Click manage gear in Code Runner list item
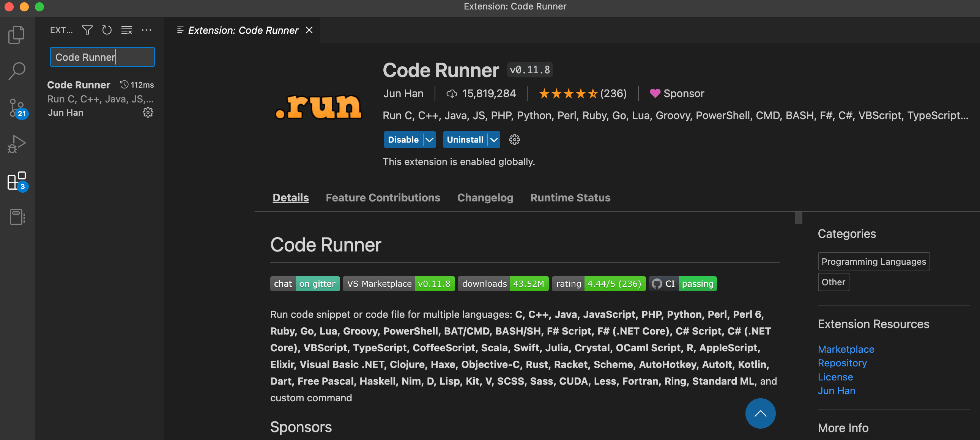Image resolution: width=980 pixels, height=440 pixels. pos(148,113)
